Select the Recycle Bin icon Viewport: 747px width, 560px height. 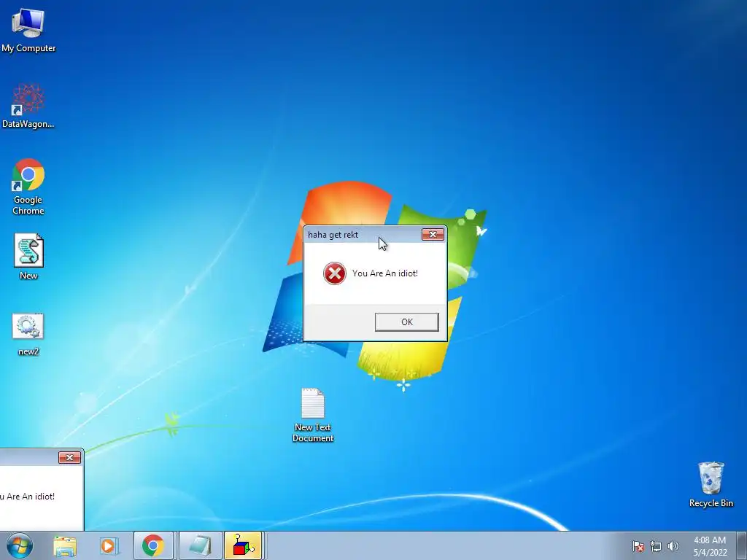coord(711,484)
